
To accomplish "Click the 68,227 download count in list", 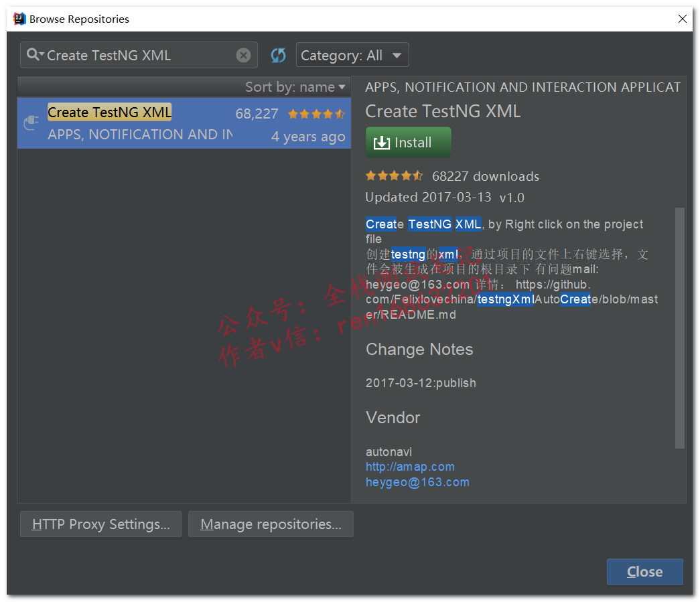I will point(257,114).
